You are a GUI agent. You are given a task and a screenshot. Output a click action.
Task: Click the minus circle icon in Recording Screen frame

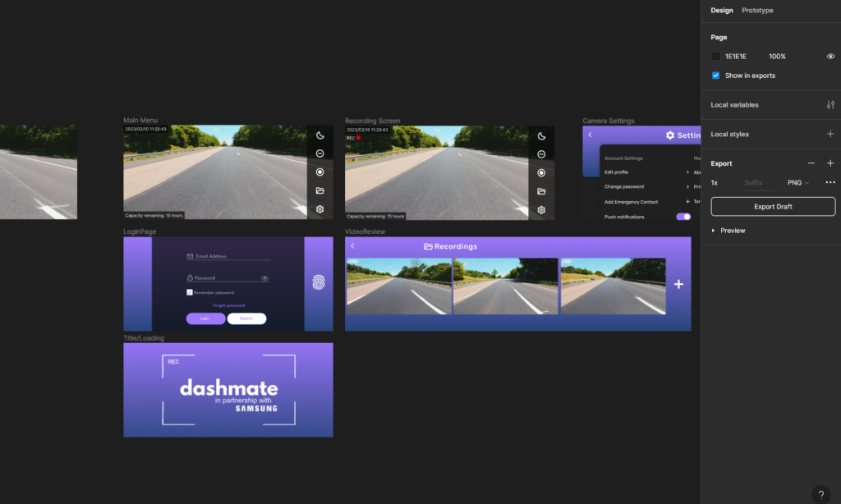[x=542, y=154]
